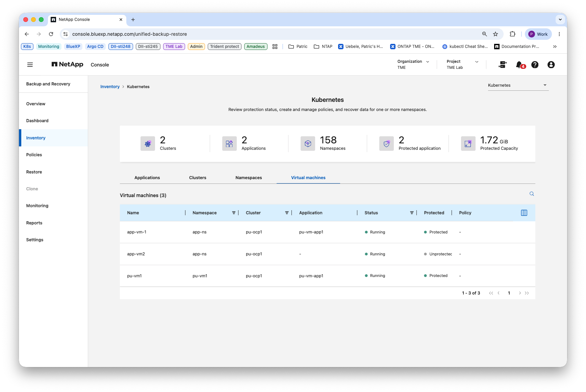Expand the Organization TME dropdown
This screenshot has height=392, width=586.
(413, 64)
